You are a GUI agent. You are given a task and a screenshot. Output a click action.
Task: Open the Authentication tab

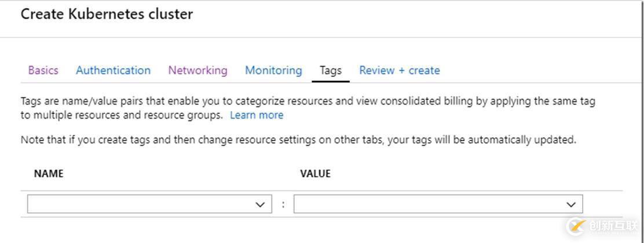tap(113, 71)
